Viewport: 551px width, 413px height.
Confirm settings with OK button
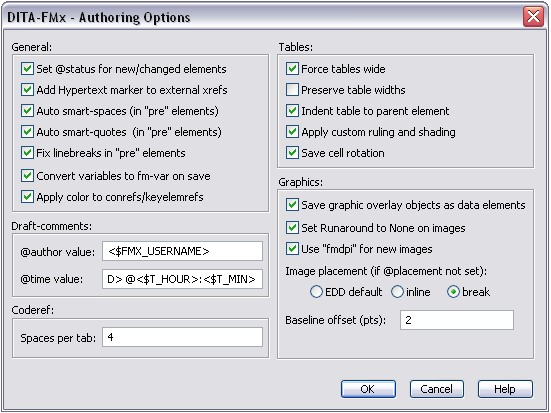click(368, 389)
